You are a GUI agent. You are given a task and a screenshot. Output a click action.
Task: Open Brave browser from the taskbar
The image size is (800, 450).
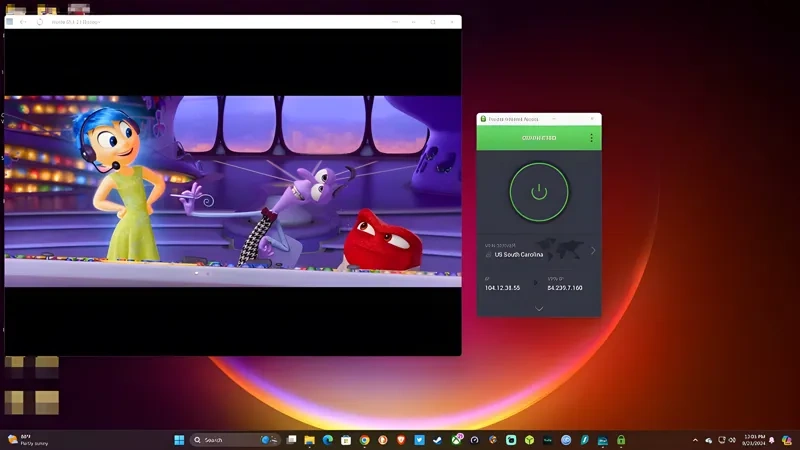point(401,439)
